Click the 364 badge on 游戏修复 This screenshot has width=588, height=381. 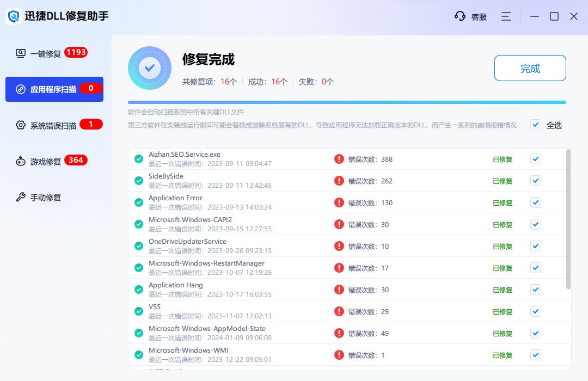[76, 160]
